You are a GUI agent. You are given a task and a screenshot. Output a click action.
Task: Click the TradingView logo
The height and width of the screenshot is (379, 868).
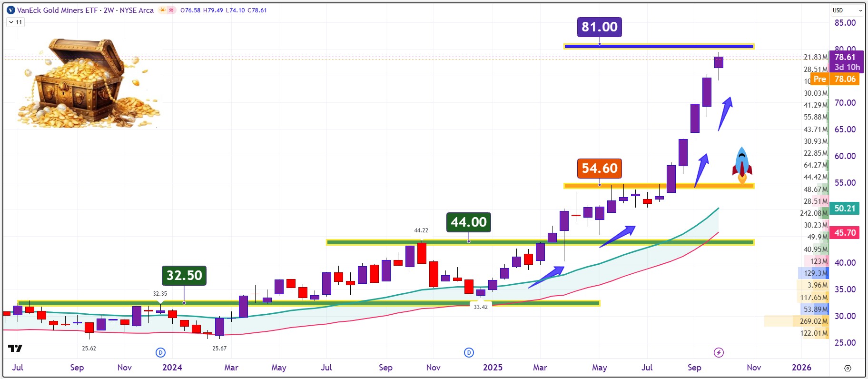[15, 349]
